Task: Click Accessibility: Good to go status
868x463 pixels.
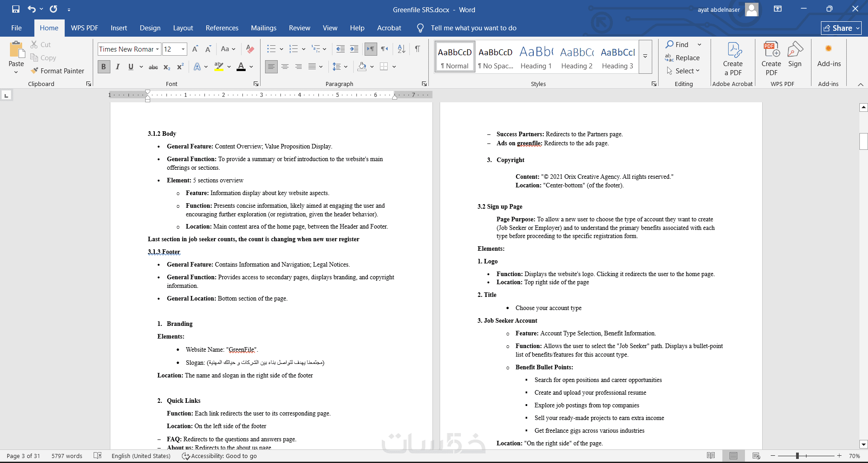Action: point(219,456)
